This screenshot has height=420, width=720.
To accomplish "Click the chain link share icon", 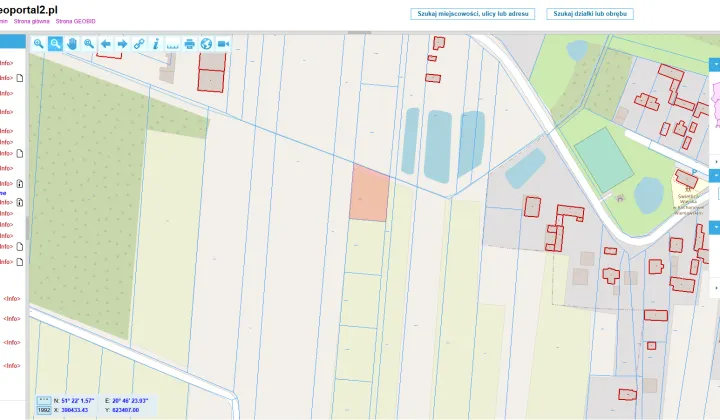I will tap(139, 44).
